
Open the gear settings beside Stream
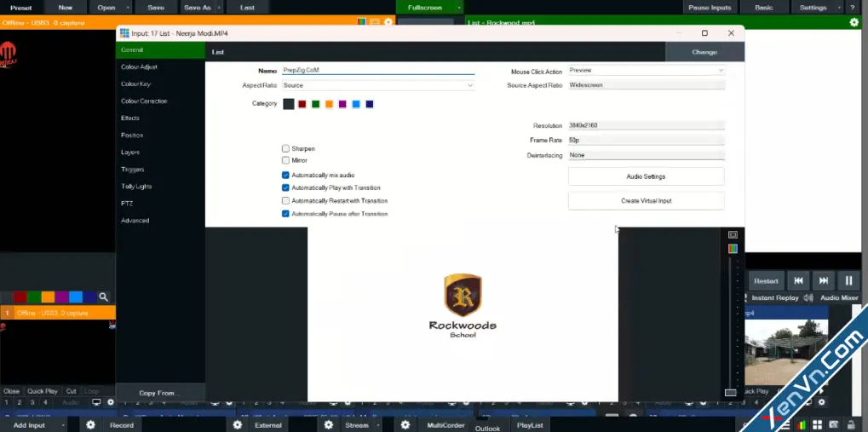328,425
